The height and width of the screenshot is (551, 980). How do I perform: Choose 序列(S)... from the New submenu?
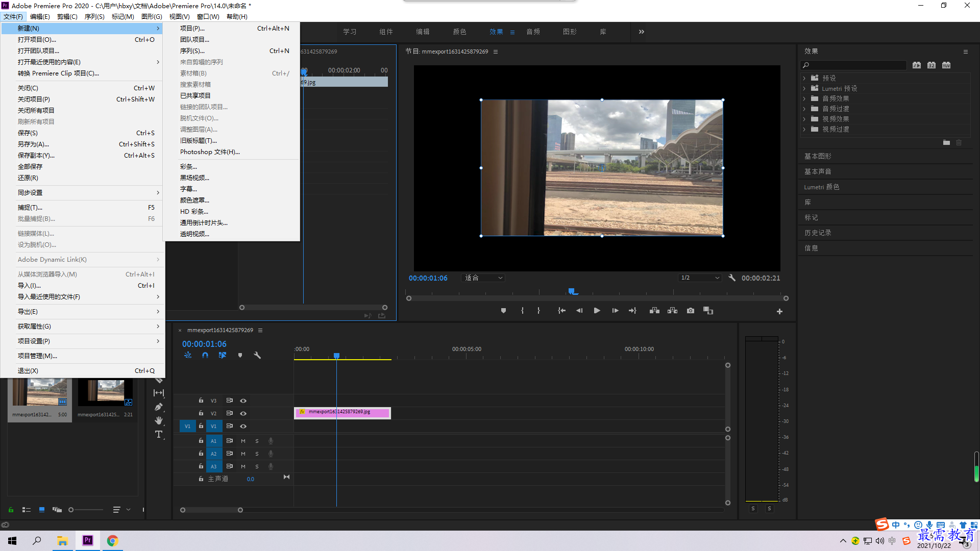231,51
